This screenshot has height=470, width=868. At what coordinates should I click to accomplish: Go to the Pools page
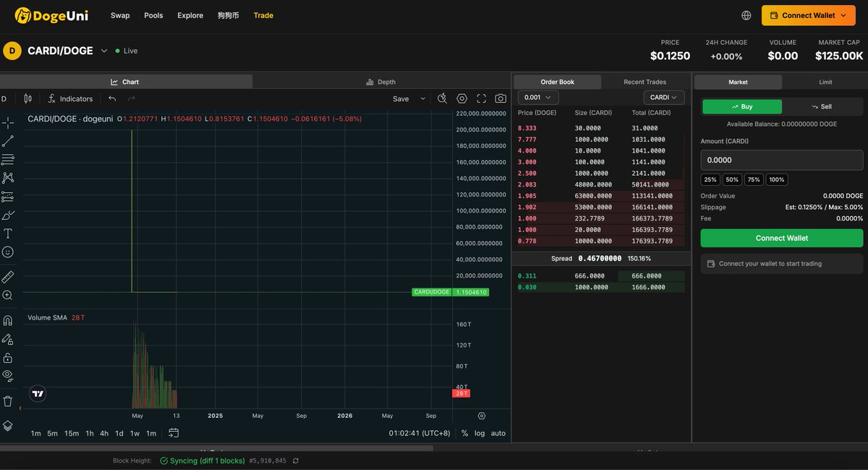point(153,15)
